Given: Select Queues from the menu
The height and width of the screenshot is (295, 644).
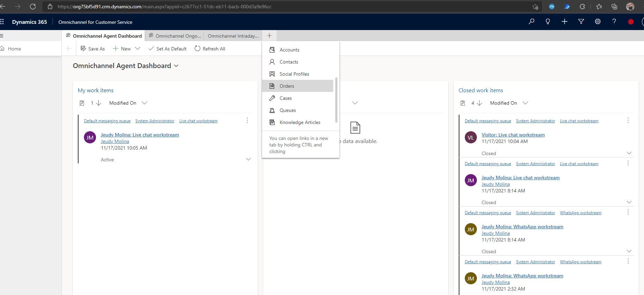Looking at the screenshot, I should (298, 110).
